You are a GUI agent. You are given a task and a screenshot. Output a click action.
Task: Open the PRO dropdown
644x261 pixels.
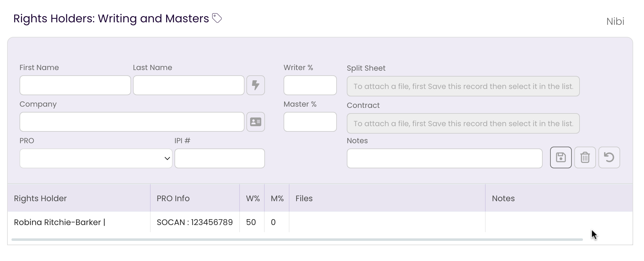click(x=96, y=158)
